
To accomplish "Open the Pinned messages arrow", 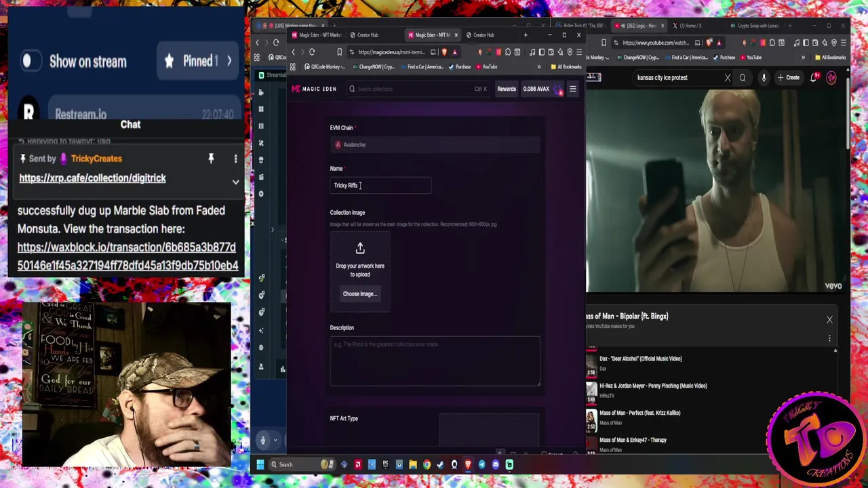I will (229, 61).
